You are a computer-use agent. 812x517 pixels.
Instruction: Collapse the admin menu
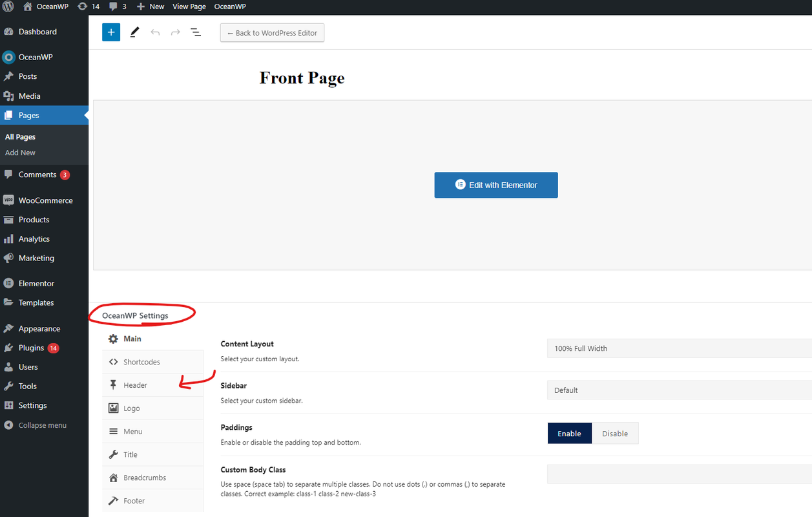[x=44, y=425]
